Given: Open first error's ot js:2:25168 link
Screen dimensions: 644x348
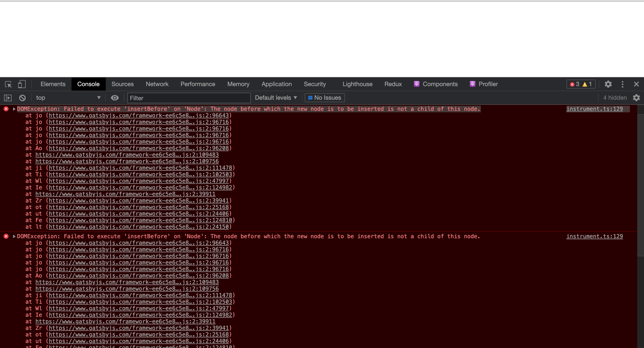Looking at the screenshot, I should [x=139, y=207].
